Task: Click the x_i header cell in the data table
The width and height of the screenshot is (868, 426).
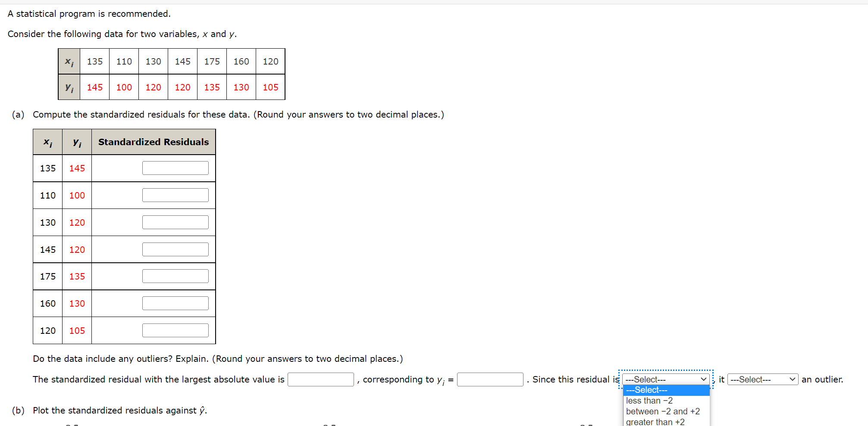Action: click(x=69, y=61)
